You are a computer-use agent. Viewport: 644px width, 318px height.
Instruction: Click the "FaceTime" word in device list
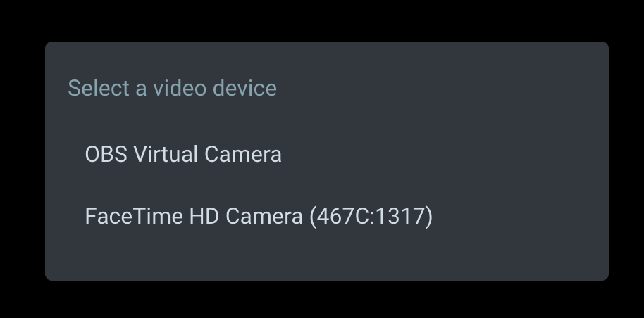click(x=134, y=216)
